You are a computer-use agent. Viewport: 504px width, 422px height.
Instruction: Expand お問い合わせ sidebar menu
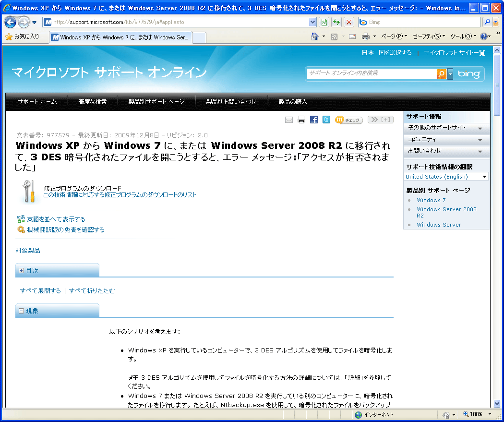point(446,151)
